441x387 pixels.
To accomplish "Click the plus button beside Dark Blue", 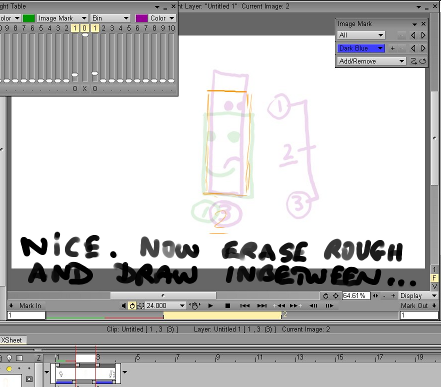I will (393, 48).
